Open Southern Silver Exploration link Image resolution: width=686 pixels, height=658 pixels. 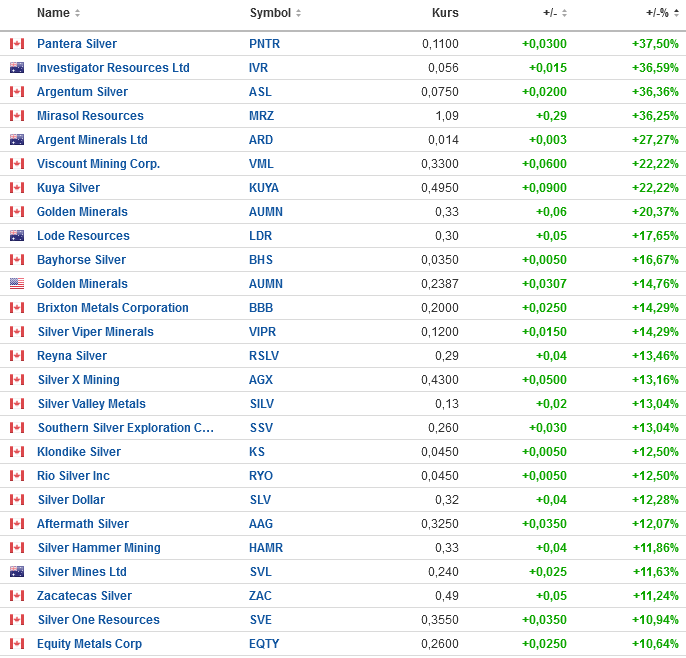[126, 428]
